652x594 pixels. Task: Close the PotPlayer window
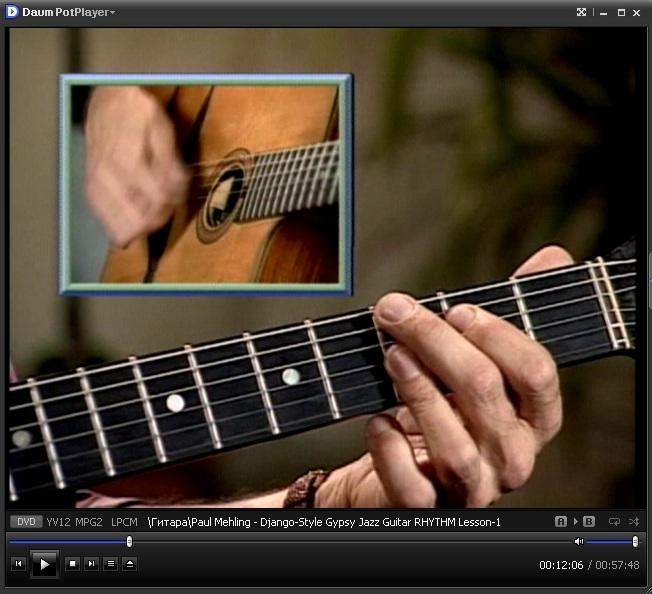click(x=636, y=13)
